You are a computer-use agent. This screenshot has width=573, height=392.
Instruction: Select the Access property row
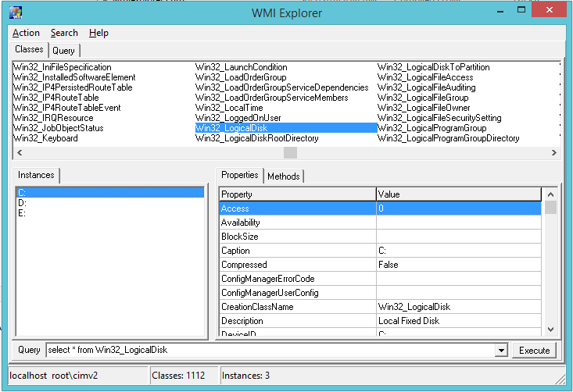click(x=380, y=208)
